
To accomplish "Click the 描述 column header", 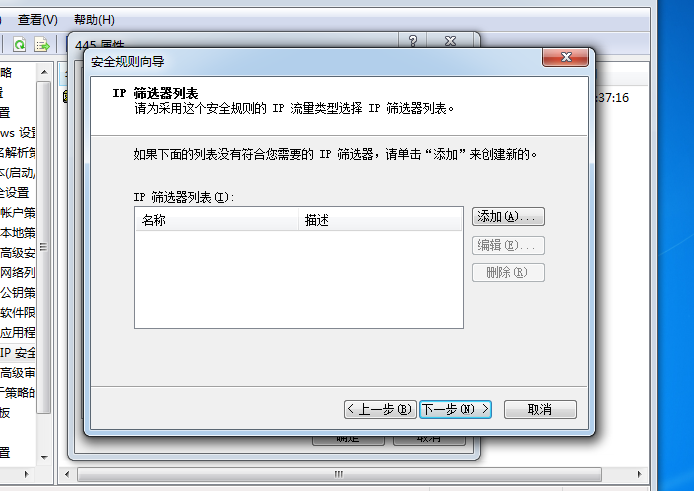I will point(380,220).
